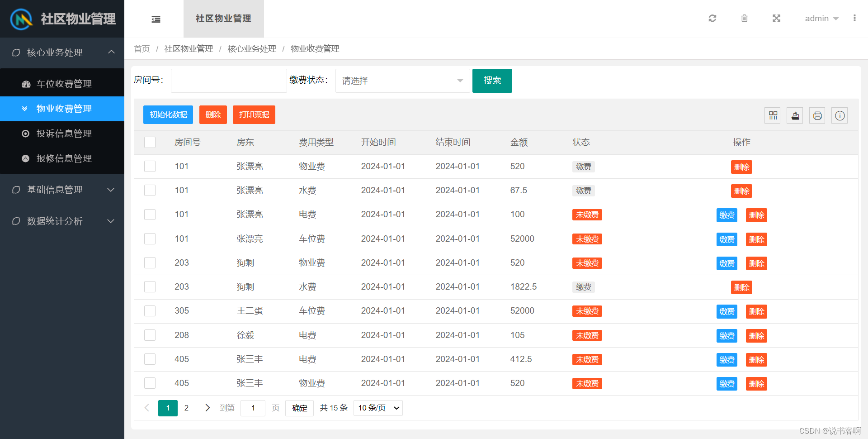Check the row 203 物业费 checkbox
This screenshot has height=439, width=868.
click(150, 262)
